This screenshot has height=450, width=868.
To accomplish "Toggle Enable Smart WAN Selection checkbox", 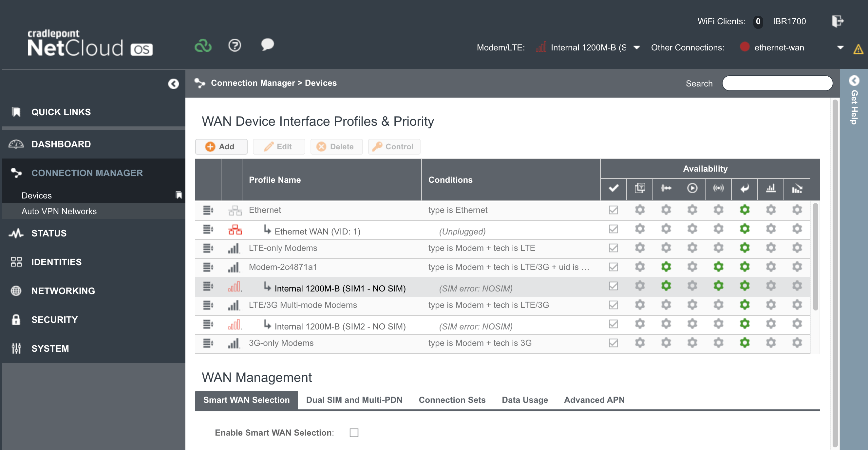I will (x=354, y=433).
